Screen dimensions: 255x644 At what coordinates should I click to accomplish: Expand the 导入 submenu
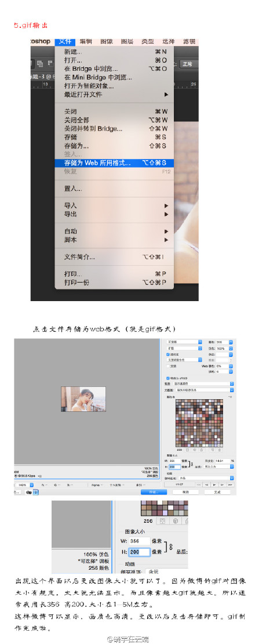(114, 205)
